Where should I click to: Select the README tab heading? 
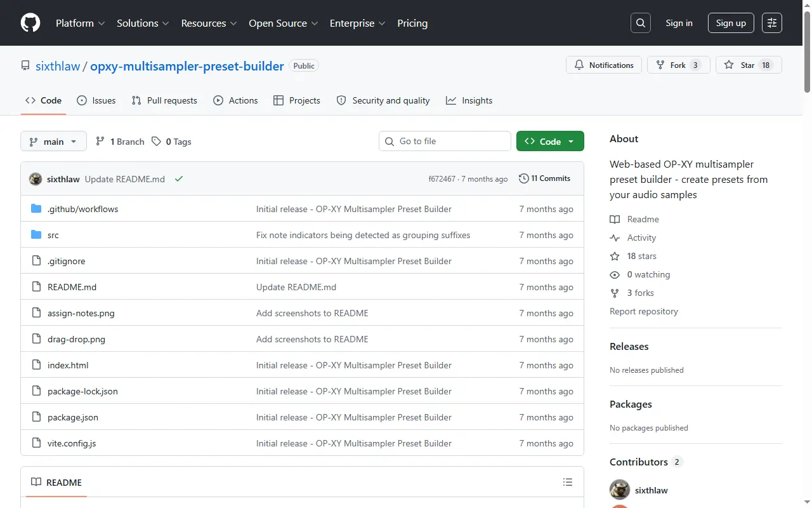click(56, 483)
